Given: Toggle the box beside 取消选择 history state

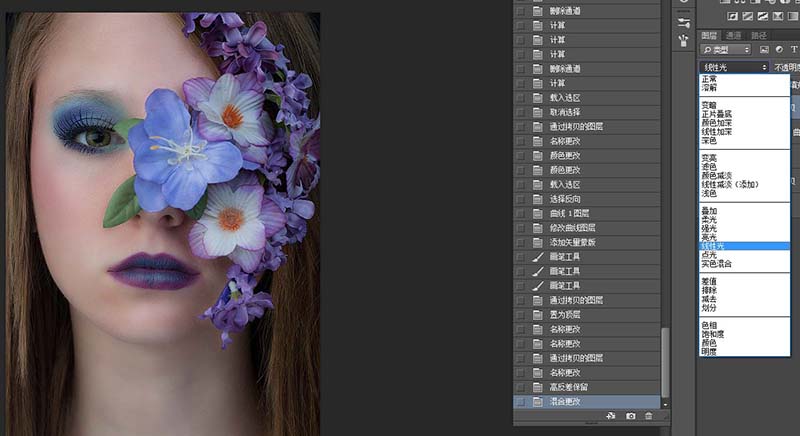Looking at the screenshot, I should click(520, 113).
